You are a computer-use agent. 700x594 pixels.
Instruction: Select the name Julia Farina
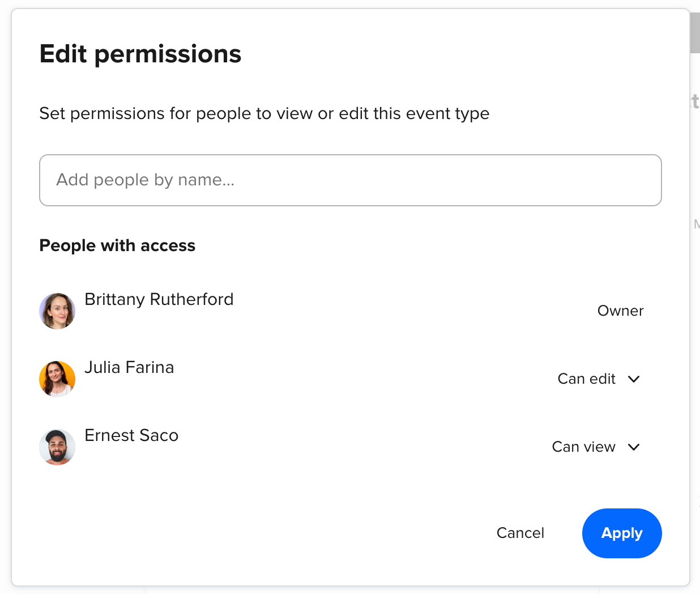coord(129,367)
